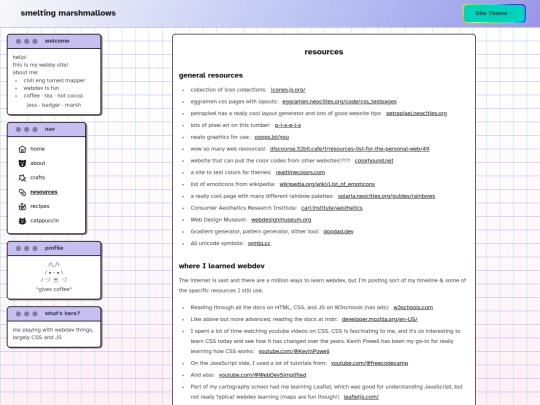Open the crafts page in nav

pyautogui.click(x=38, y=177)
